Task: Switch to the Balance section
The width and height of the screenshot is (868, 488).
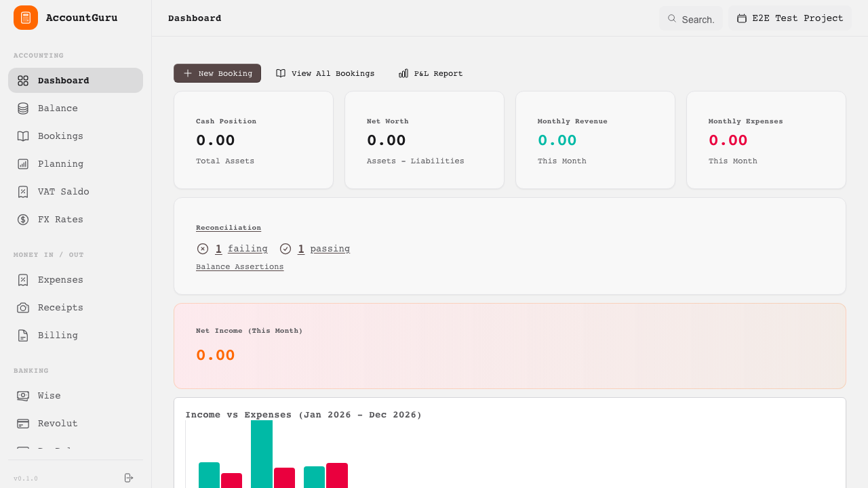Action: [x=58, y=108]
